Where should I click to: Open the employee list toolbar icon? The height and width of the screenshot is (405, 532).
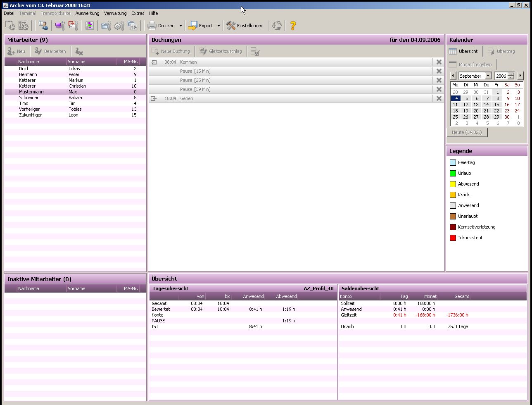pos(43,26)
